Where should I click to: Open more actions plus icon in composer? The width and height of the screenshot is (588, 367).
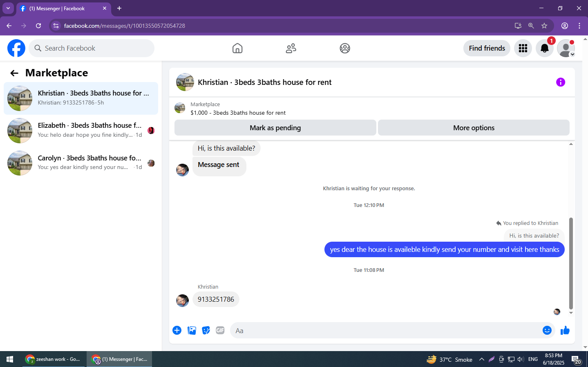click(177, 330)
